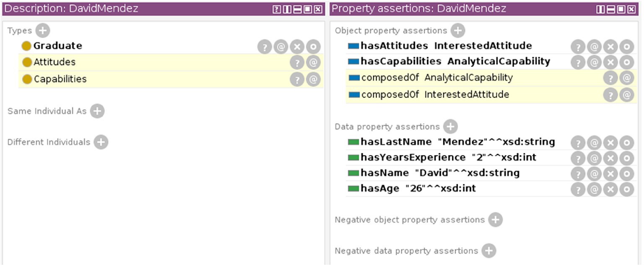Annotate hasAttitudes InterestedAttitude assertion
The height and width of the screenshot is (266, 644).
pos(594,47)
